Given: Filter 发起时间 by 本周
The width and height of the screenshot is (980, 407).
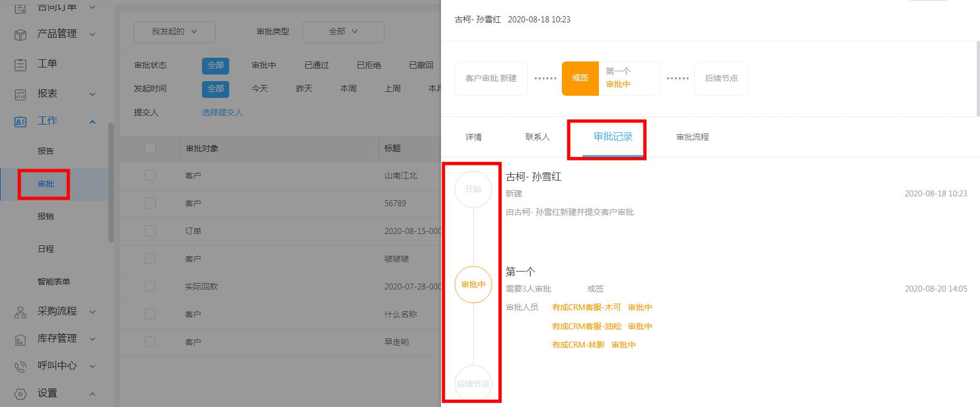Looking at the screenshot, I should 348,89.
